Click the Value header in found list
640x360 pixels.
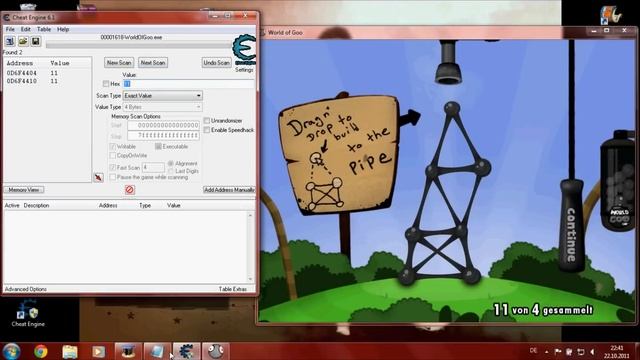60,63
